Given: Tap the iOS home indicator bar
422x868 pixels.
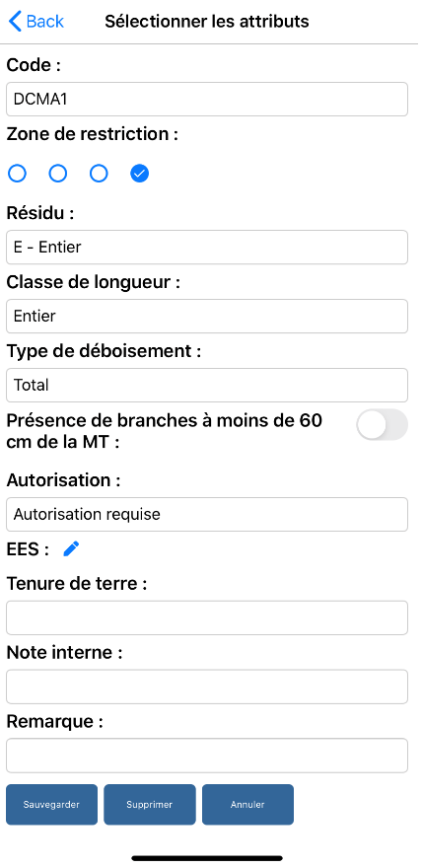Looking at the screenshot, I should click(x=207, y=858).
